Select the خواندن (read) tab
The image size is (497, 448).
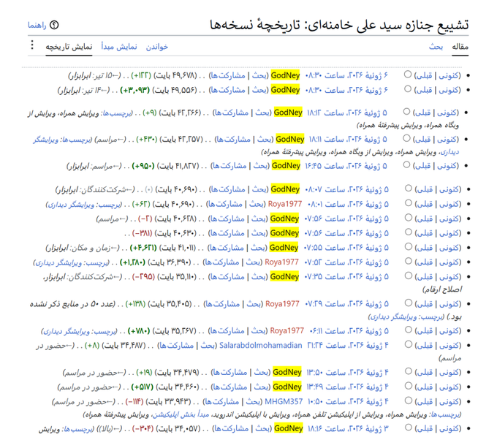click(157, 47)
